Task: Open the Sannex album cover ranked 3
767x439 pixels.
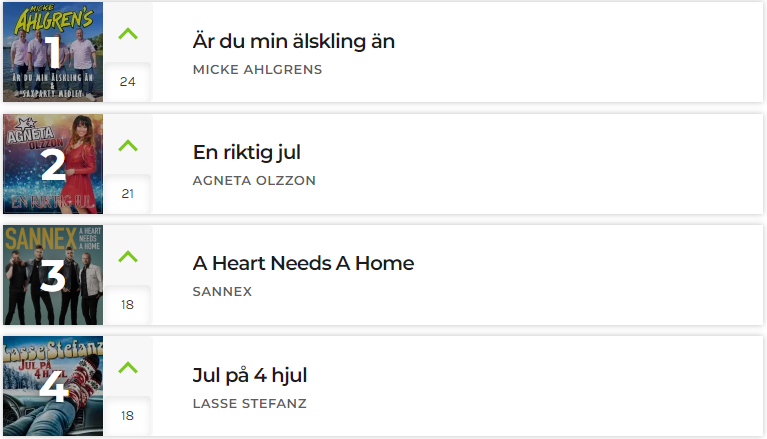Action: pyautogui.click(x=53, y=275)
